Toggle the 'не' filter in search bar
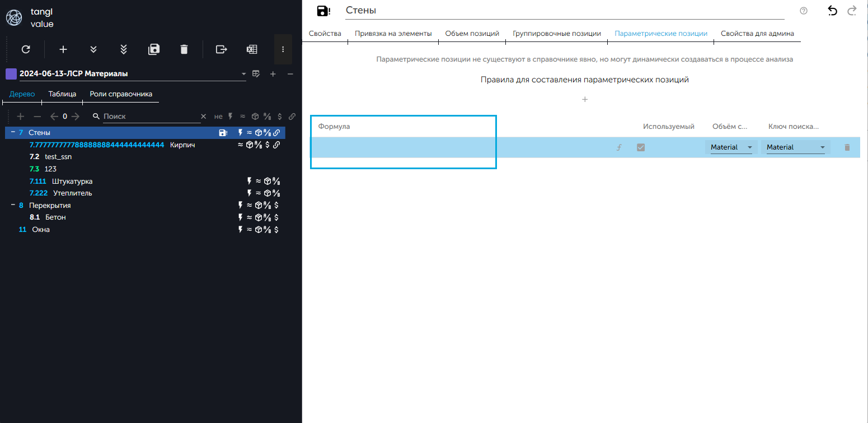Viewport: 868px width, 423px height. tap(218, 117)
